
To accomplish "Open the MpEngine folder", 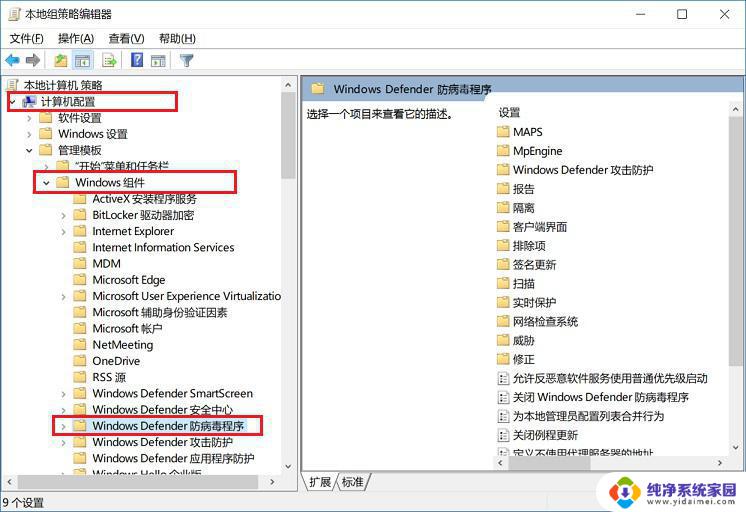I will tap(538, 151).
